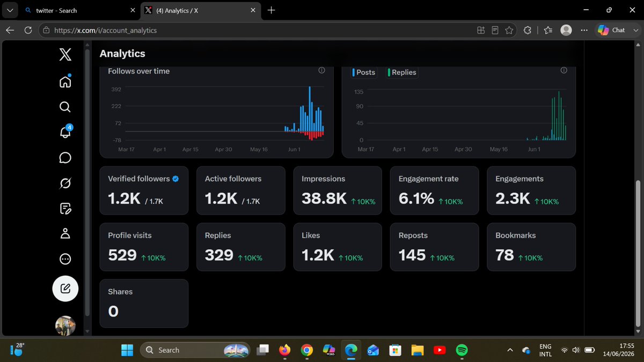The width and height of the screenshot is (644, 362).
Task: Click the Profile visits 529 value
Action: click(122, 255)
